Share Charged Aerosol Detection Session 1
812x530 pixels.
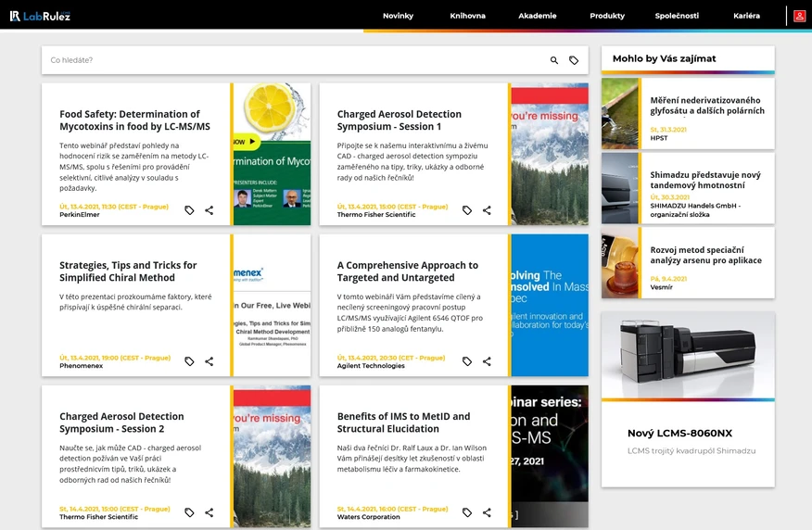pyautogui.click(x=487, y=210)
